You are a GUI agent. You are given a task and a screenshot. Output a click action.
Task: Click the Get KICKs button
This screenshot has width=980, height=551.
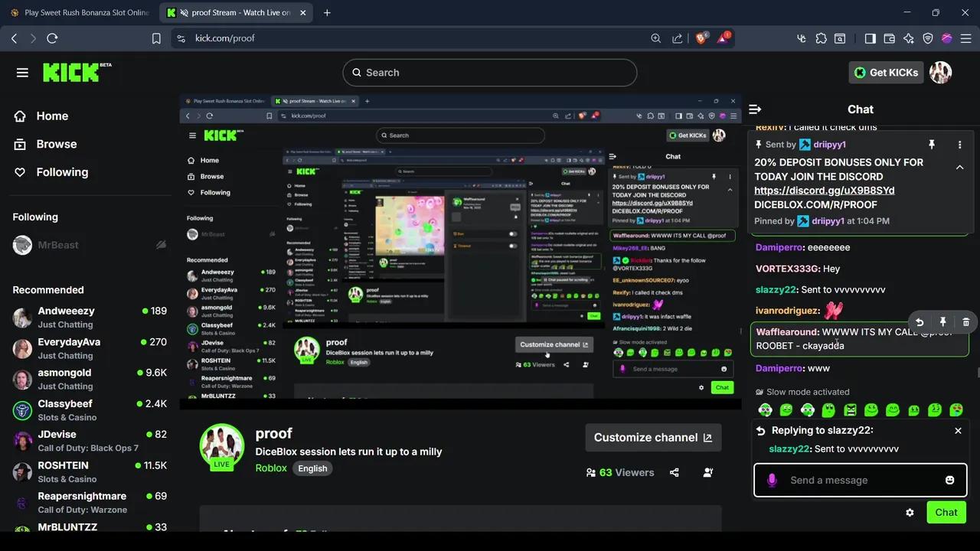point(885,72)
